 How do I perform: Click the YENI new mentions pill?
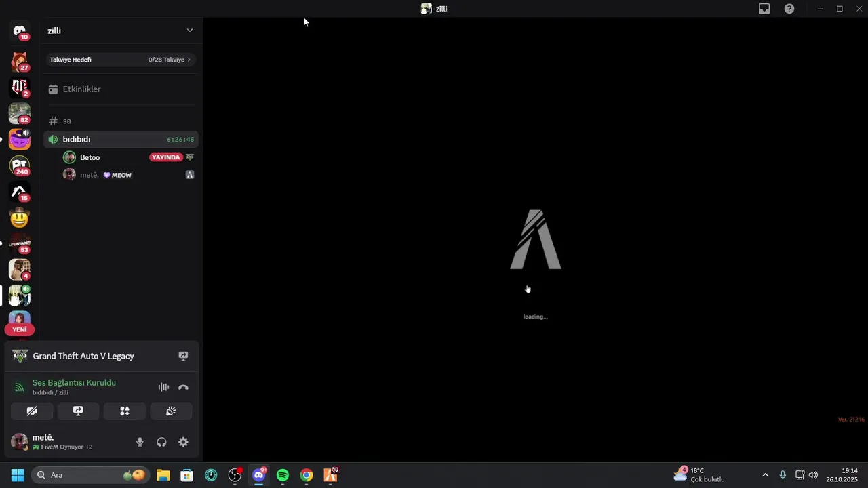tap(19, 330)
